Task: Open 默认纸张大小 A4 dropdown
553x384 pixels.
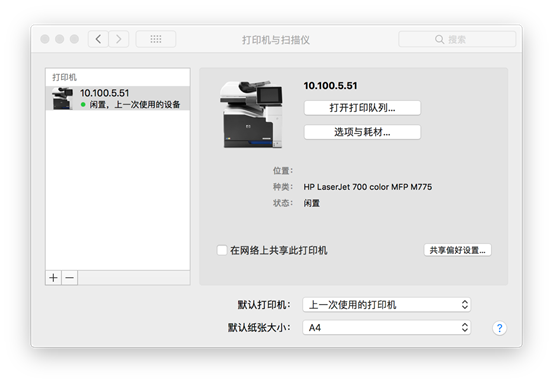Action: click(387, 328)
